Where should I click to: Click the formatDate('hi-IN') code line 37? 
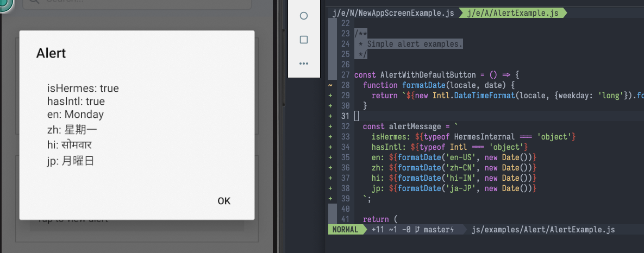point(454,178)
